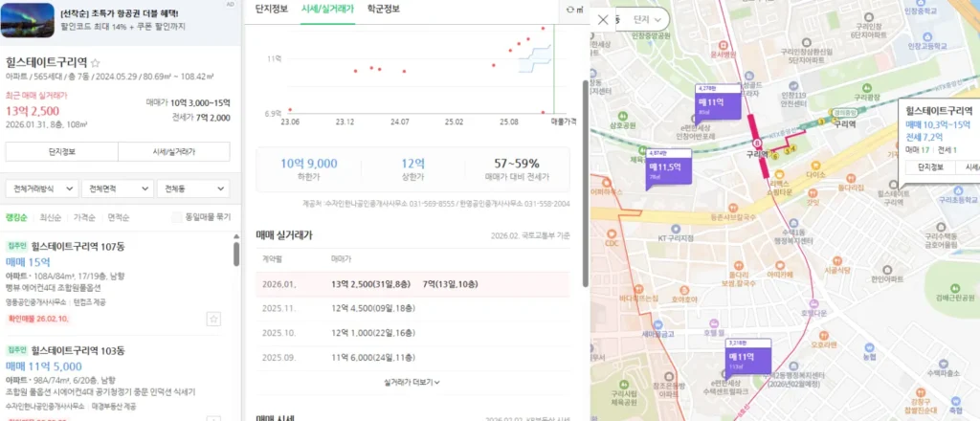
Task: Check the 동일매물 묶기 checkbox
Action: pyautogui.click(x=177, y=217)
